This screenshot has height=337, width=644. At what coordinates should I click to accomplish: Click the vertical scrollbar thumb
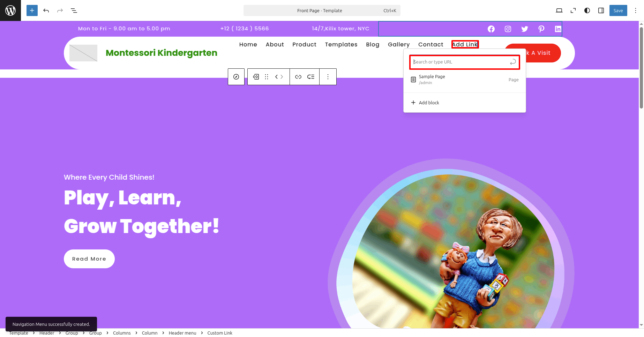[641, 68]
